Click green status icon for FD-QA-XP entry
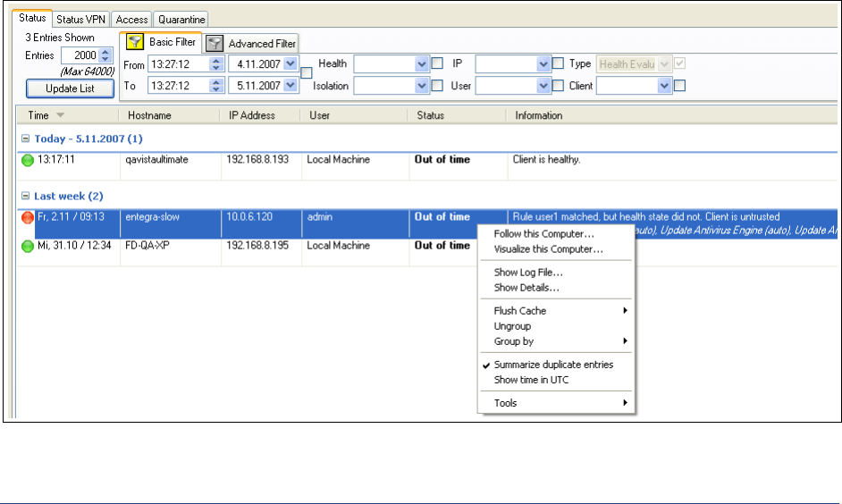 [x=27, y=247]
